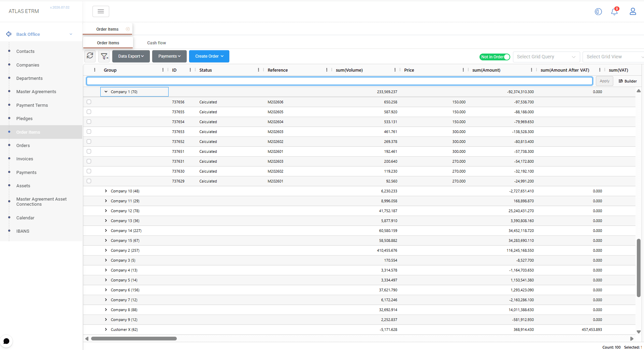Open the Data Export button
This screenshot has width=644, height=350.
[131, 56]
